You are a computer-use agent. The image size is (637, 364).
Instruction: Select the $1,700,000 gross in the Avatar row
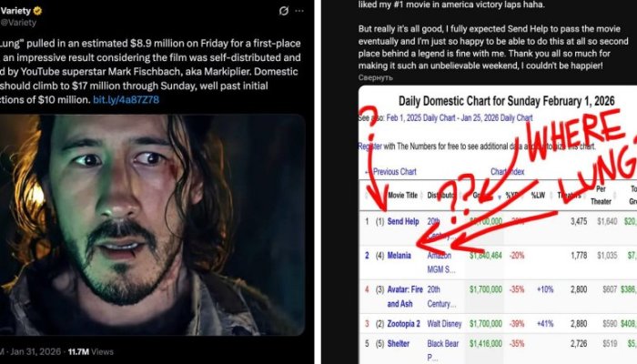pos(485,289)
